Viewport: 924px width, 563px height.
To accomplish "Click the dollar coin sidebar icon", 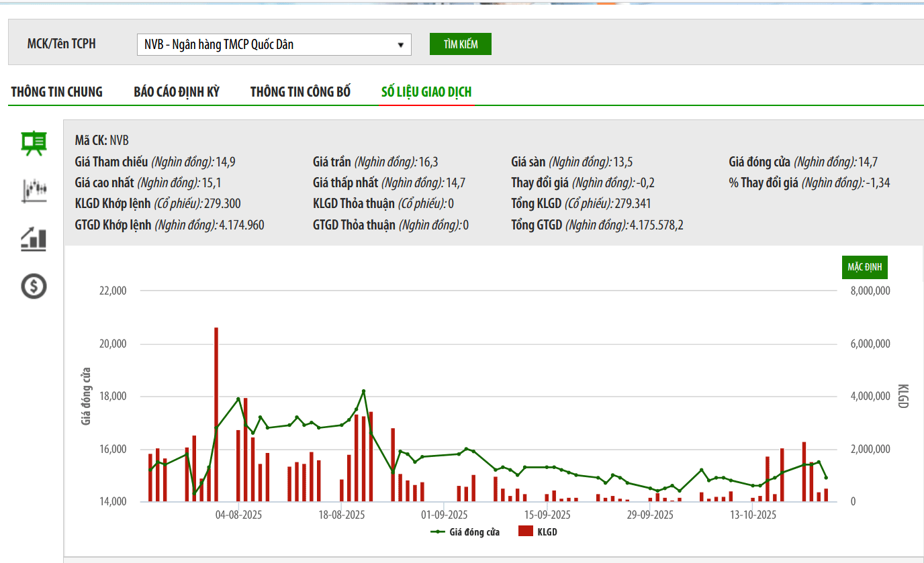I will coord(34,287).
